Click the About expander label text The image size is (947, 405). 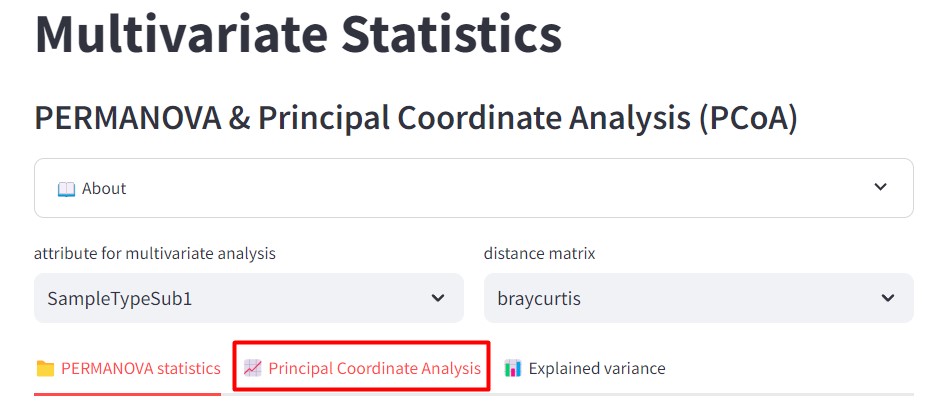(104, 189)
